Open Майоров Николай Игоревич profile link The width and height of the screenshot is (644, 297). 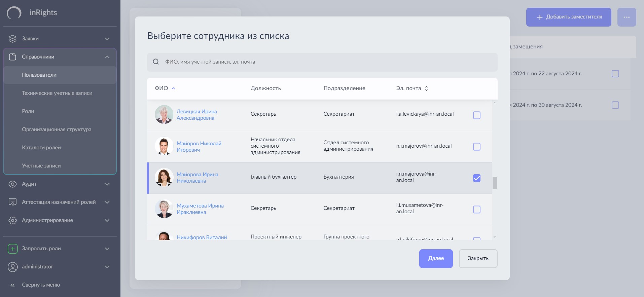point(199,147)
